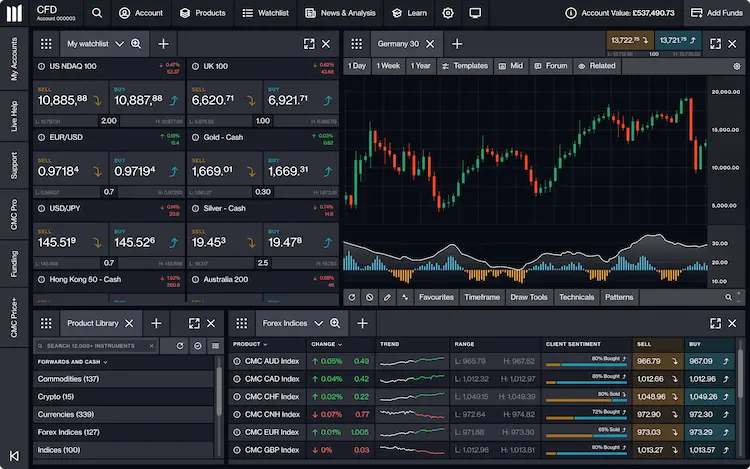Click the refresh icon in the chart toolbar

tap(352, 297)
